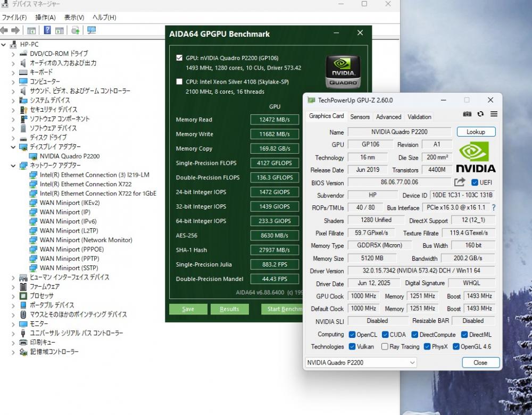Viewport: 532px width, 415px height.
Task: Open the NVIDIA Quadro P2200 GPU selector dropdown
Action: tap(361, 362)
